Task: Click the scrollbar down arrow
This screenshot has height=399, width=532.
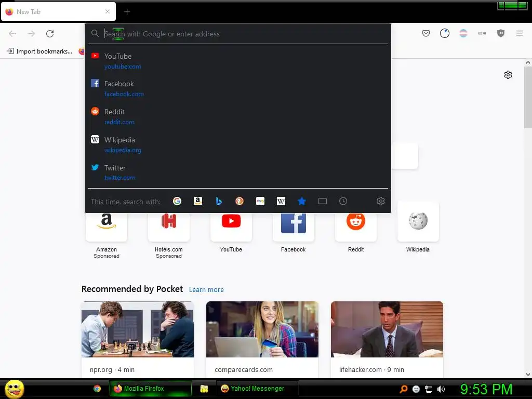Action: 528,375
